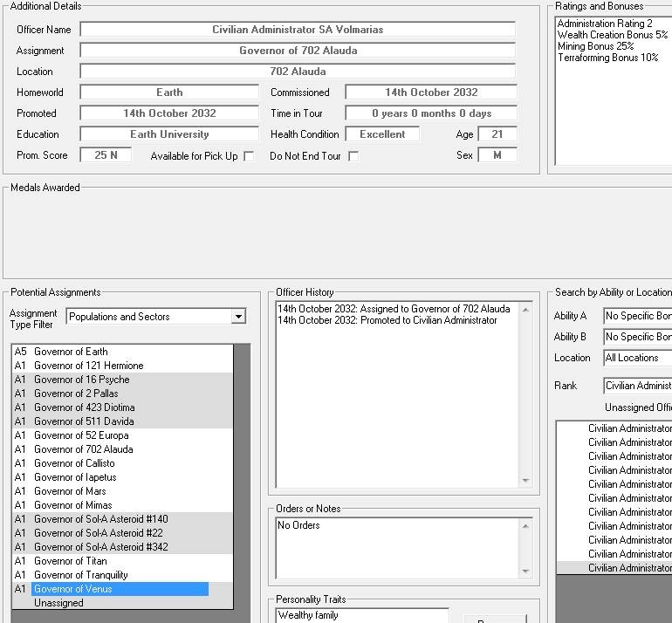Click Officer History scrollbar down arrow
This screenshot has width=672, height=623.
pyautogui.click(x=525, y=481)
